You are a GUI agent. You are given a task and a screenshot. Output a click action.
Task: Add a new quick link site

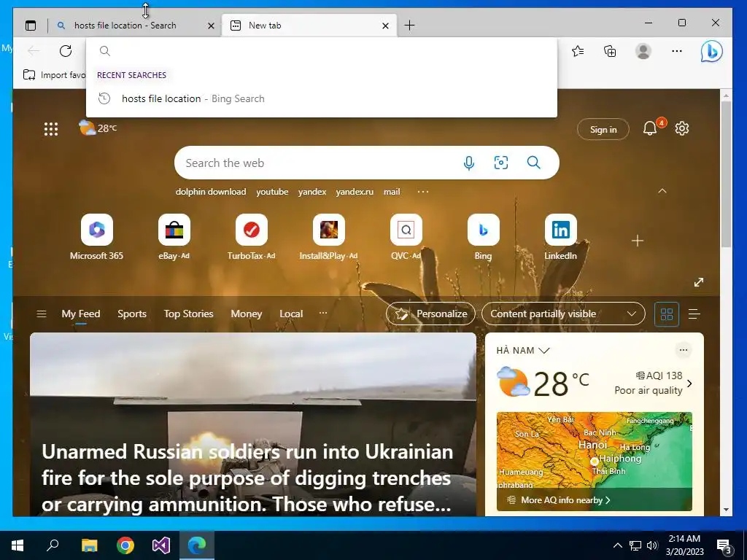point(638,241)
